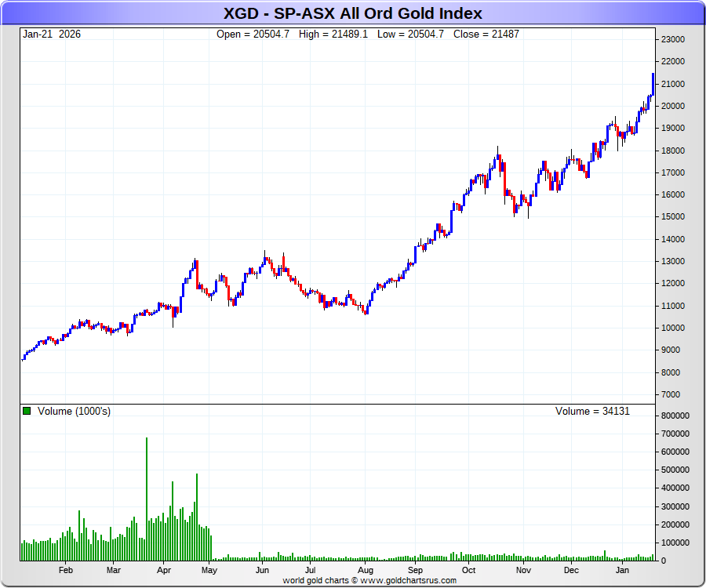Click the Jan-21 2026 date label
Image resolution: width=706 pixels, height=588 pixels.
click(52, 34)
